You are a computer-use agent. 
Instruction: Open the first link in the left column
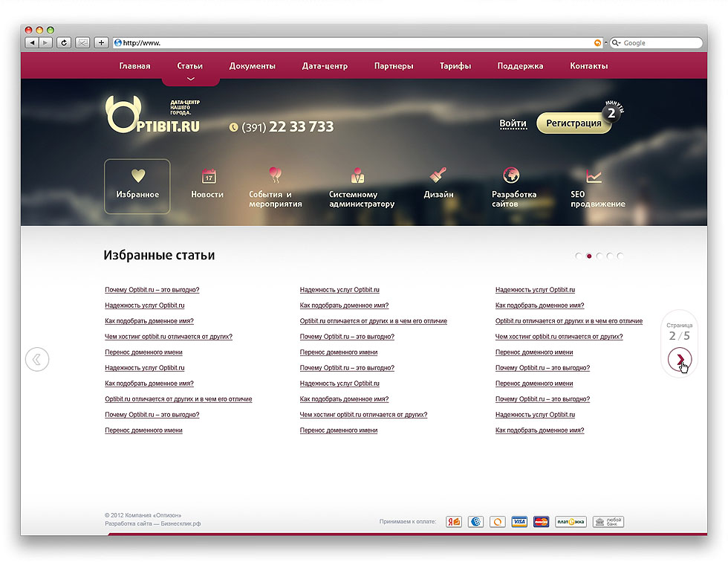152,290
